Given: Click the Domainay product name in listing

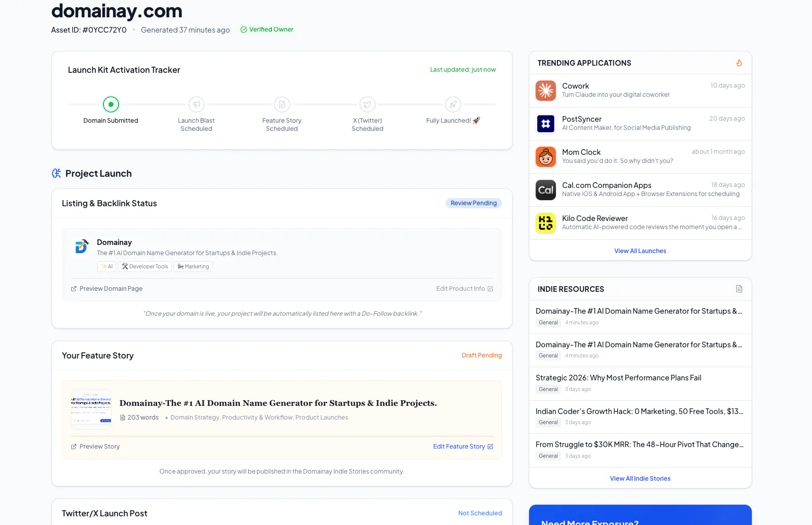Looking at the screenshot, I should point(115,242).
